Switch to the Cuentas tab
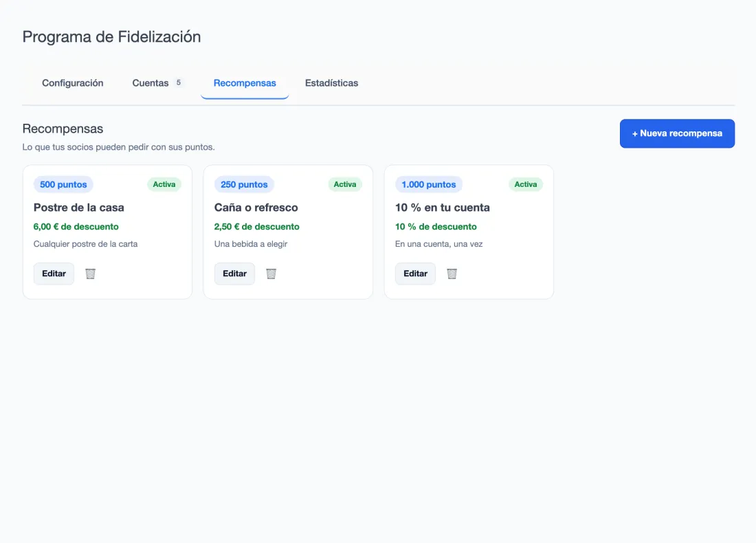This screenshot has height=543, width=756. coord(158,83)
